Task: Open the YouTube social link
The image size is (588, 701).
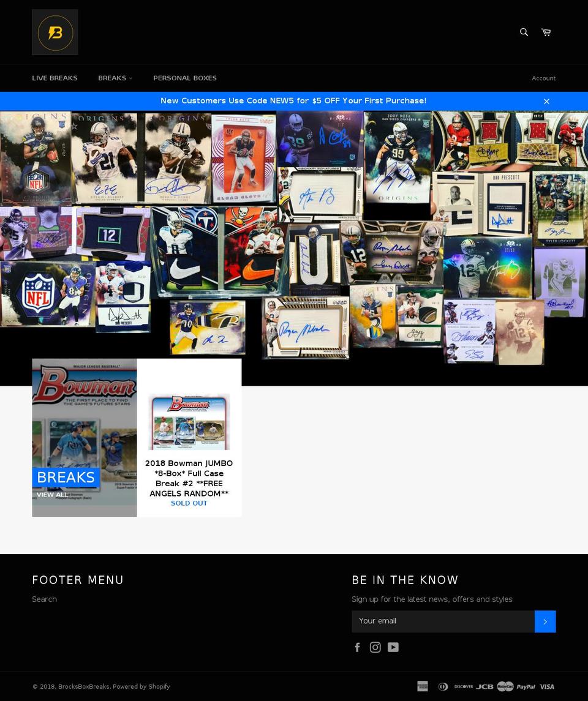Action: point(393,647)
